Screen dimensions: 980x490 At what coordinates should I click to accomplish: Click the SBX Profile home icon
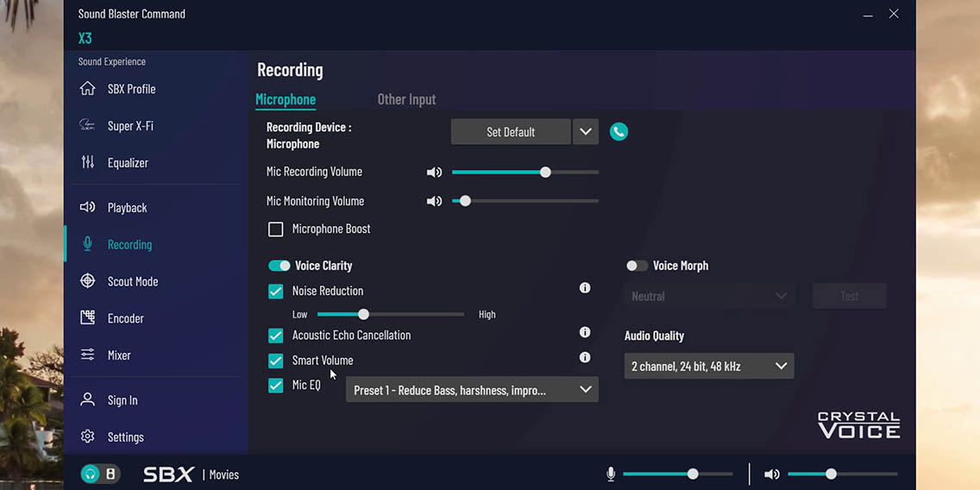(x=87, y=89)
